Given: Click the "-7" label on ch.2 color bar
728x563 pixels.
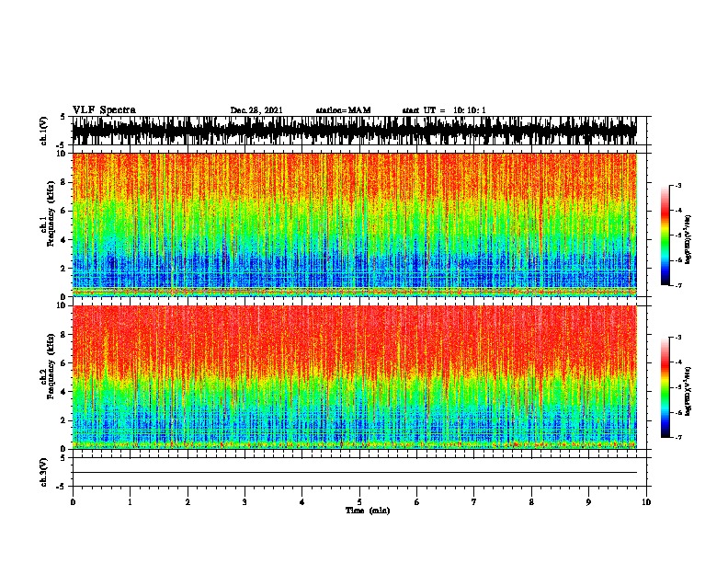Looking at the screenshot, I should click(x=678, y=437).
